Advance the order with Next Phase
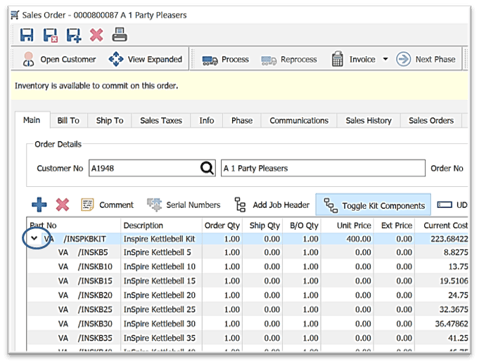479x364 pixels. click(x=426, y=59)
